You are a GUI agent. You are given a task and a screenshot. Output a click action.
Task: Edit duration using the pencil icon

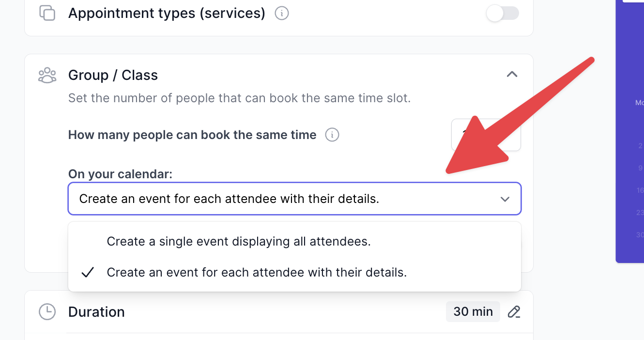514,312
